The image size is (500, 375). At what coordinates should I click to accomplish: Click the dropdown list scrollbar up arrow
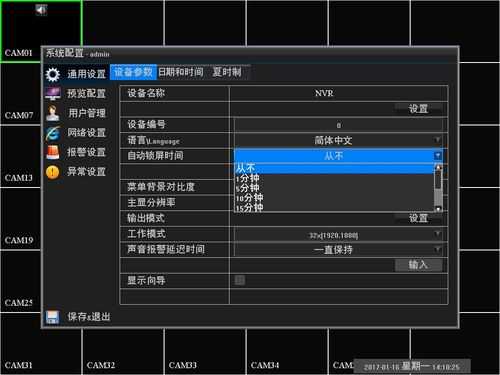(x=438, y=167)
